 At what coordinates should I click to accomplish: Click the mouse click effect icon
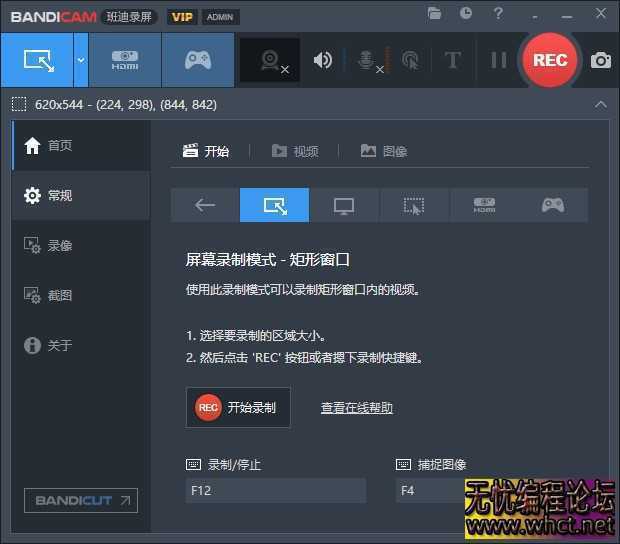[409, 60]
